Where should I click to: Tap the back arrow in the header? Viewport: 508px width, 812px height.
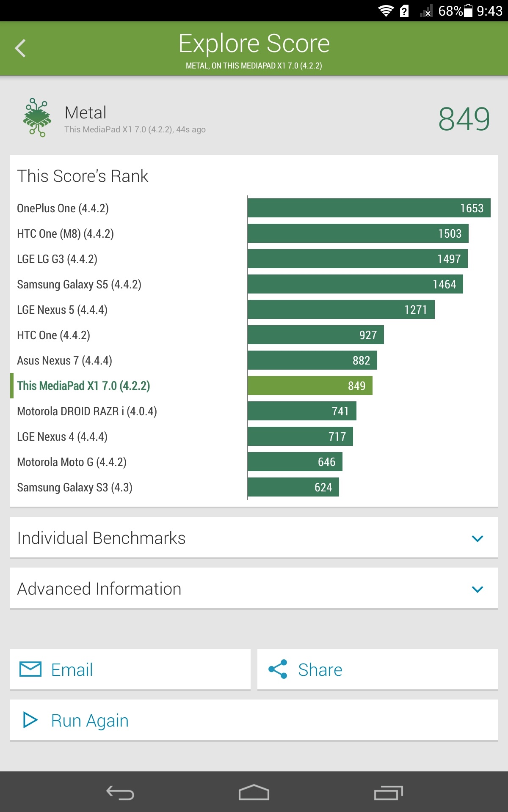click(20, 48)
